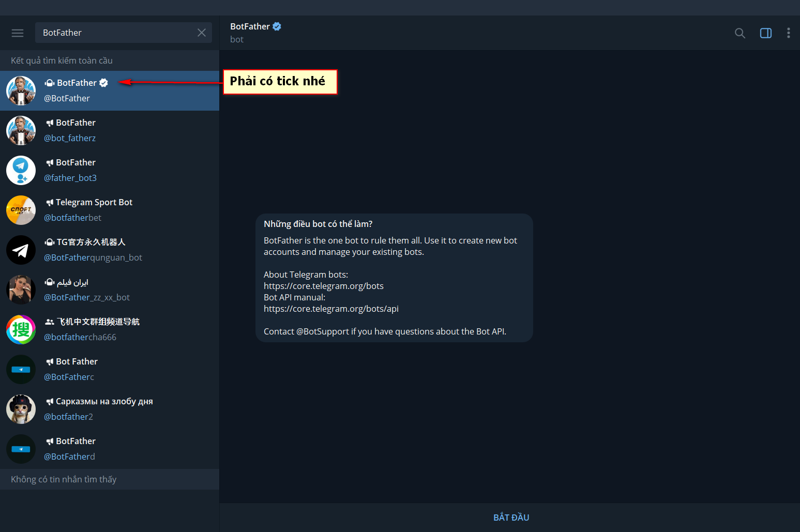Select the Bot Father @BotFatherc channel
The width and height of the screenshot is (800, 532).
(110, 369)
